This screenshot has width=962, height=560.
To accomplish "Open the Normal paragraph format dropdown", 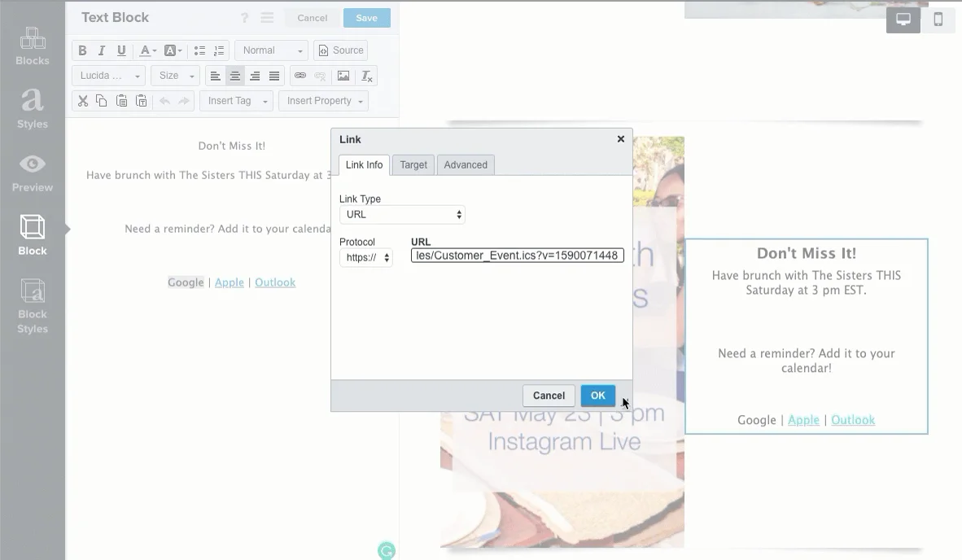I will pos(271,50).
